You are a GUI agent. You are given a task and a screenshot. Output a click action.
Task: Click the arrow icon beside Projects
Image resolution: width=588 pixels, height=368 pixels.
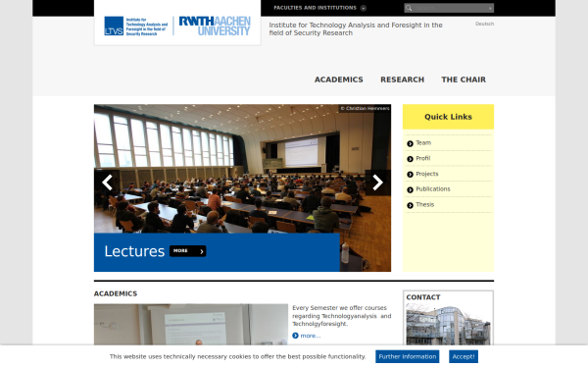point(410,175)
